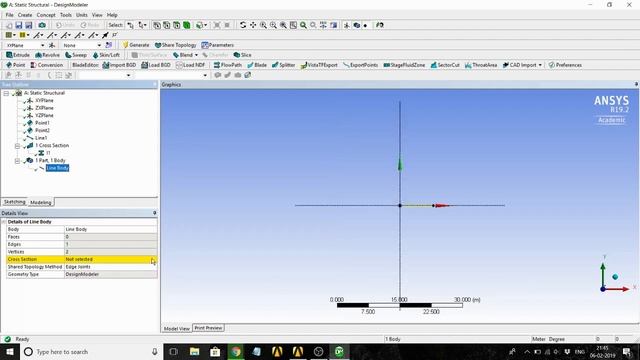
Task: Click the Point tool
Action: coord(16,65)
